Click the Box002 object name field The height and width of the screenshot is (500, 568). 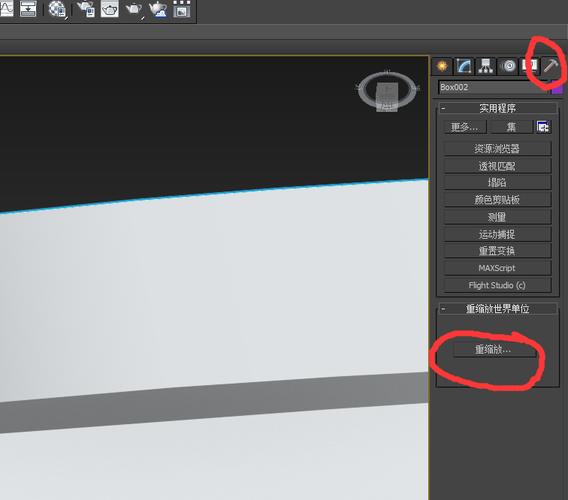493,87
